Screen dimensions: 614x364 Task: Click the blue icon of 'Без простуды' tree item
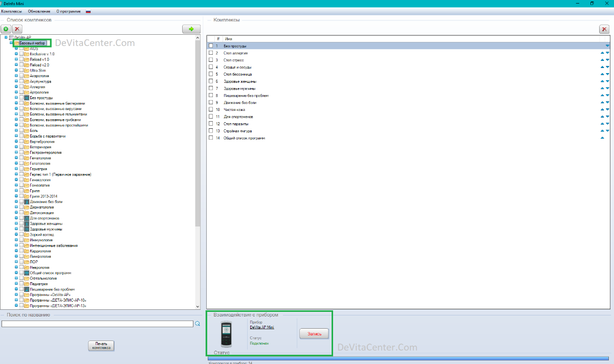[27, 98]
